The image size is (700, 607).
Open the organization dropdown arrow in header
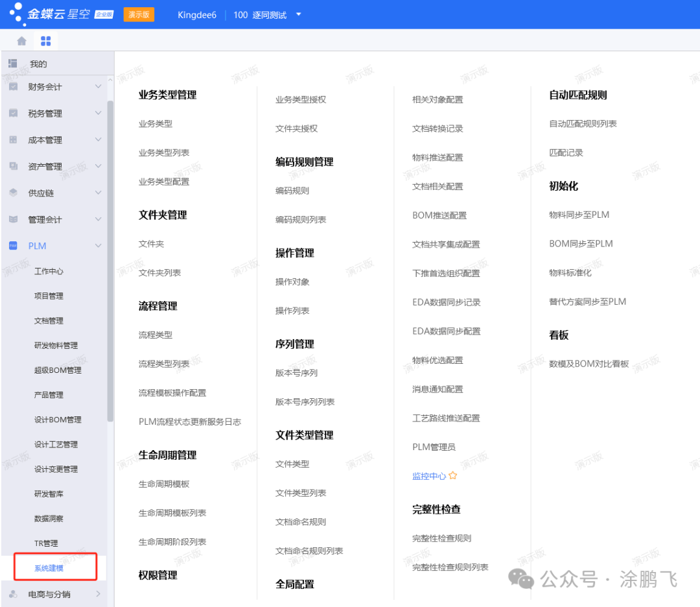[x=299, y=14]
